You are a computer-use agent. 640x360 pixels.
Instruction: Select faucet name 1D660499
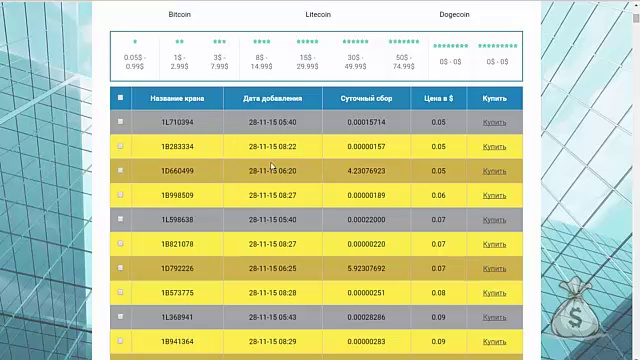coord(177,171)
